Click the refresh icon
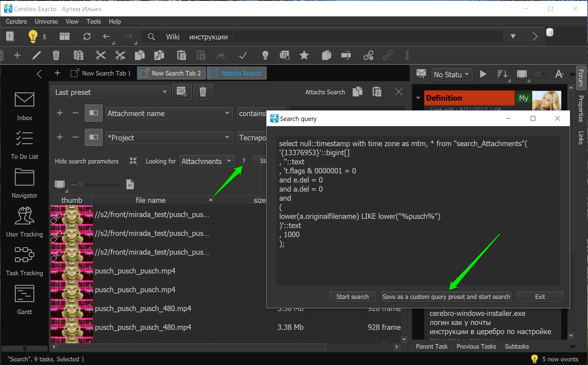Screen dimensions: 588x365 (x=87, y=37)
